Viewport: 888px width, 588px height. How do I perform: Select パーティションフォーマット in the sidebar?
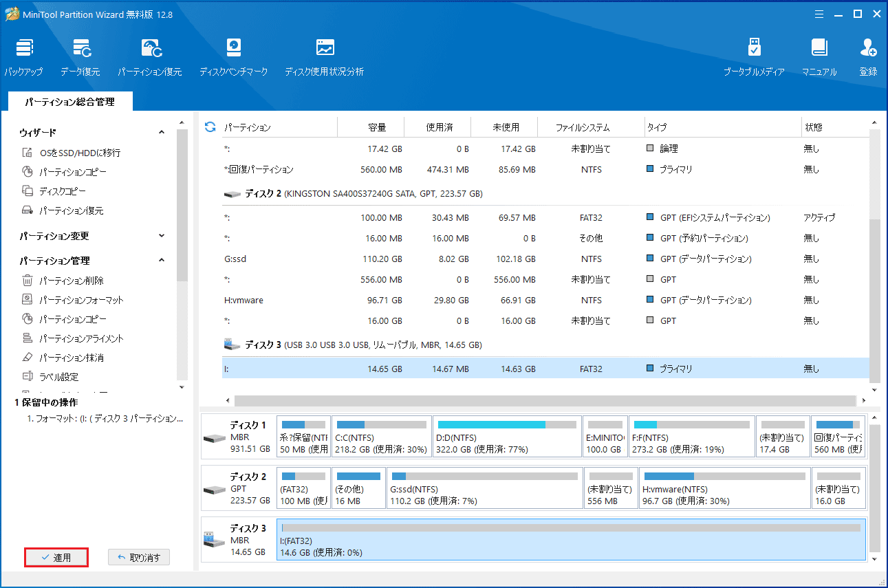(81, 300)
